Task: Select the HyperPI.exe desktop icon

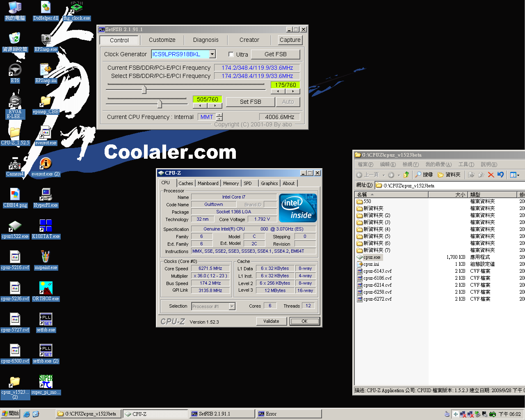Action: pyautogui.click(x=46, y=198)
